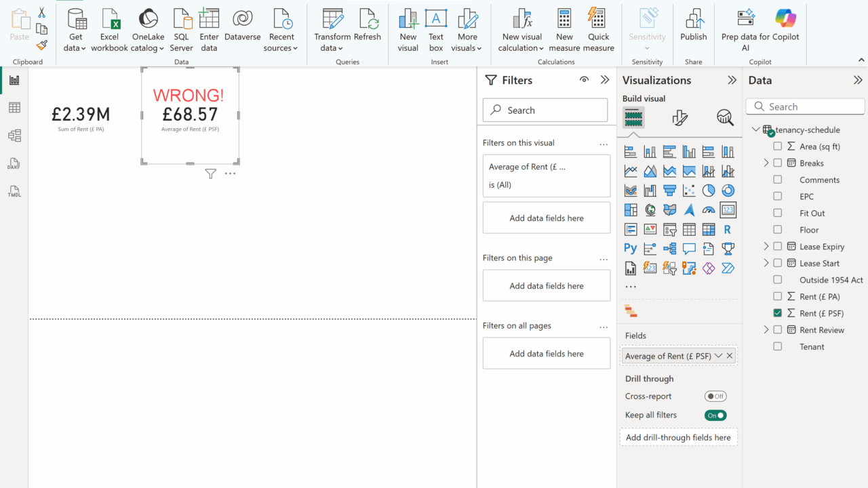
Task: Expand the Lease Expiry field
Action: [766, 246]
